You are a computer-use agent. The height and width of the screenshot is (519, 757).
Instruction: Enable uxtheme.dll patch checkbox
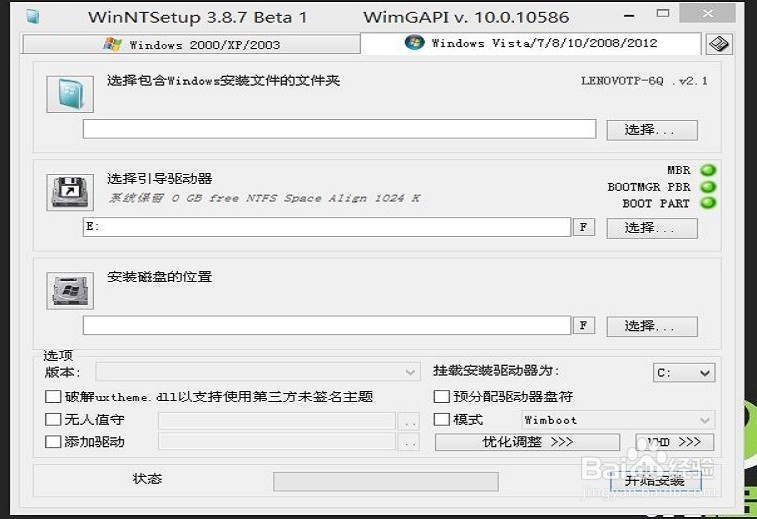coord(53,397)
